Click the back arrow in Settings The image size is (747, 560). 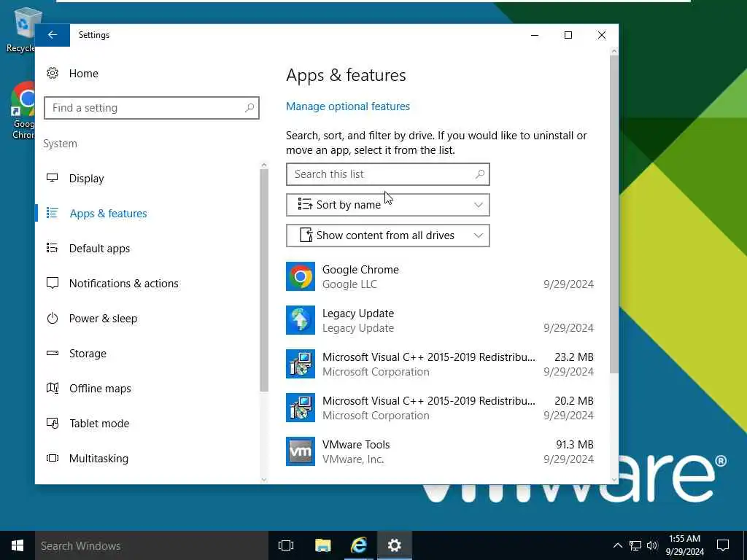click(x=53, y=35)
